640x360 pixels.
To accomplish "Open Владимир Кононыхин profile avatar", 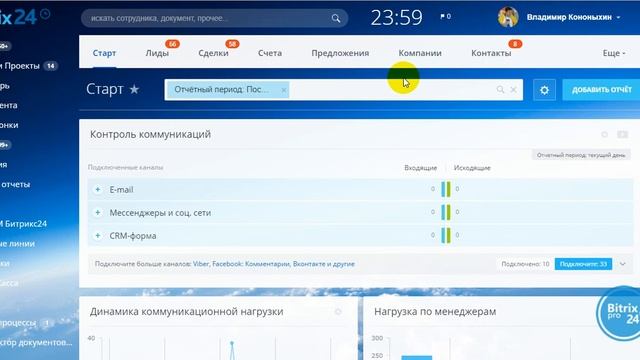I will 508,17.
